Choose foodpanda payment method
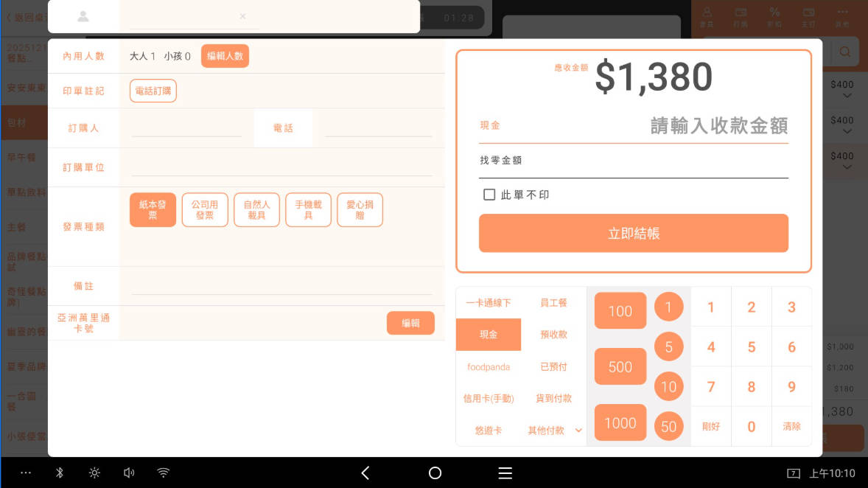The height and width of the screenshot is (488, 868). pos(489,367)
